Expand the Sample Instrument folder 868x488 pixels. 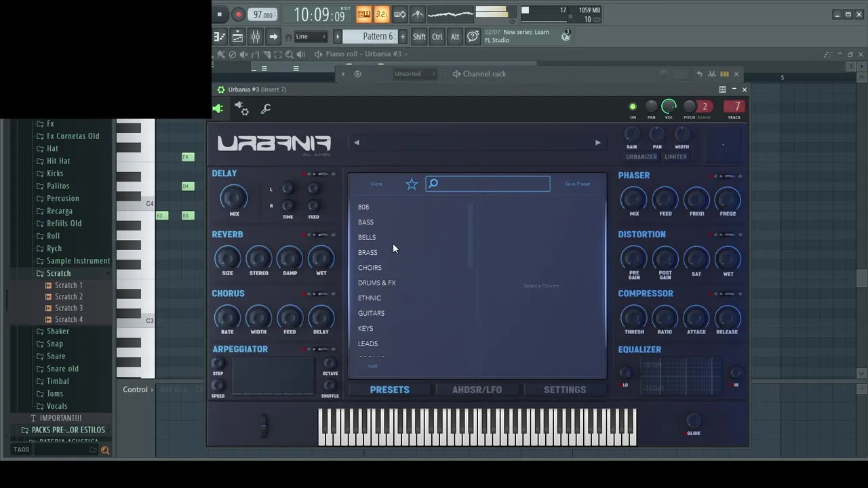tap(78, 261)
